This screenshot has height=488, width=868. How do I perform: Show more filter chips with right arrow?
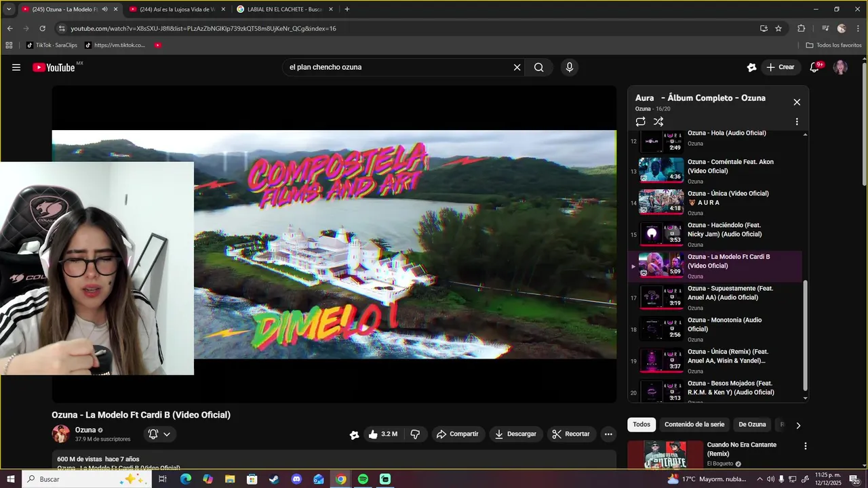[798, 425]
